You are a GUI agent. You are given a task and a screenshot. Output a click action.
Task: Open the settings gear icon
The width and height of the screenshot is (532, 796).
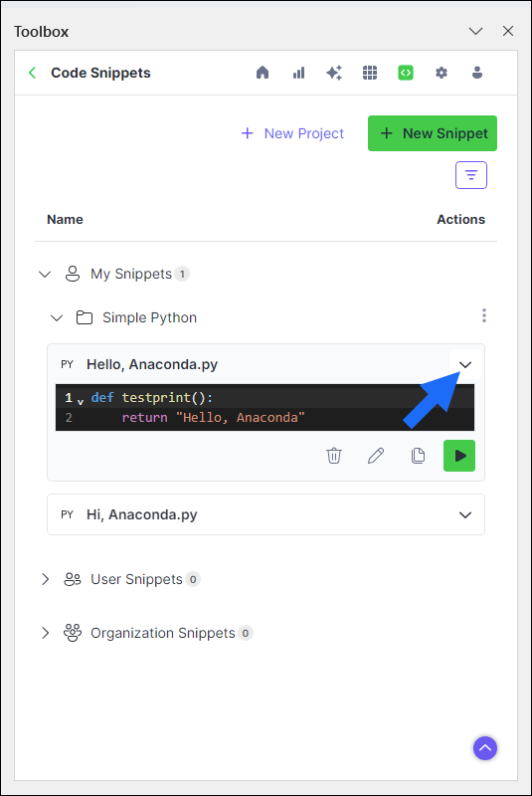[x=442, y=73]
